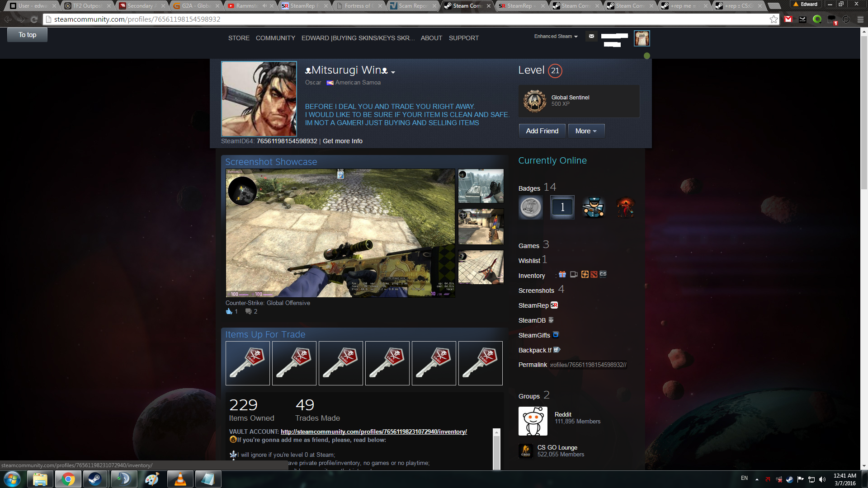Click the Add Friend button
The width and height of the screenshot is (868, 488).
[542, 131]
